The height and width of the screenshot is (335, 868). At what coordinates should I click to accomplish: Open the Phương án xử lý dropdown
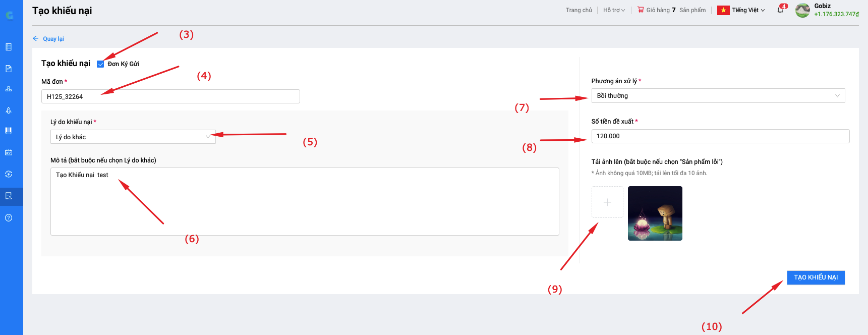tap(718, 96)
